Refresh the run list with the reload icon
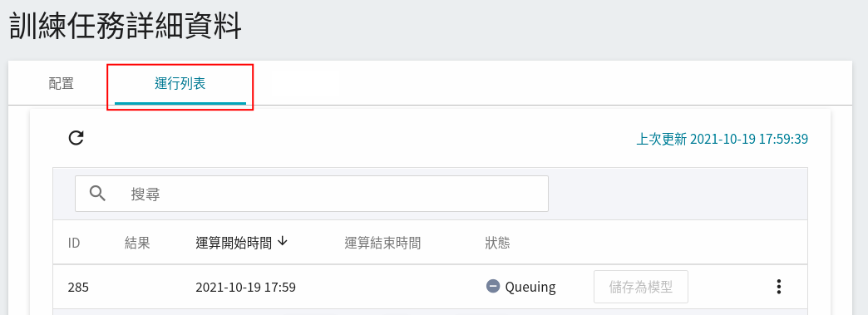Image resolution: width=868 pixels, height=315 pixels. pyautogui.click(x=76, y=138)
